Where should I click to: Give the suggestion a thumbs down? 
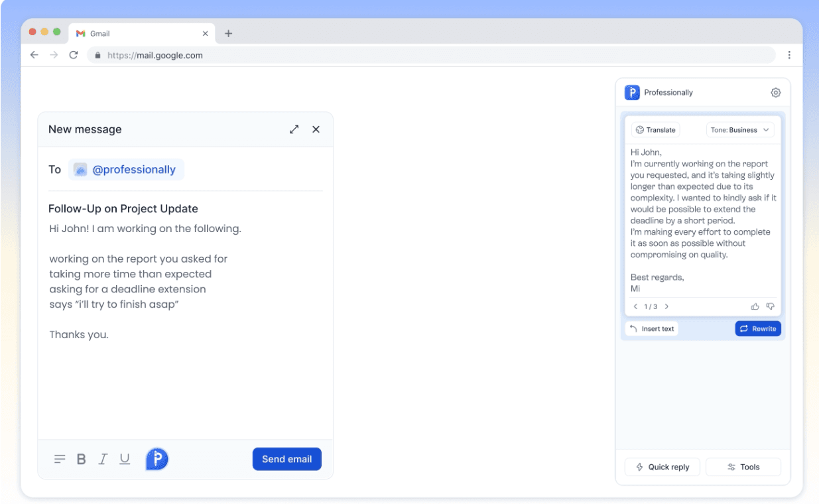[770, 306]
